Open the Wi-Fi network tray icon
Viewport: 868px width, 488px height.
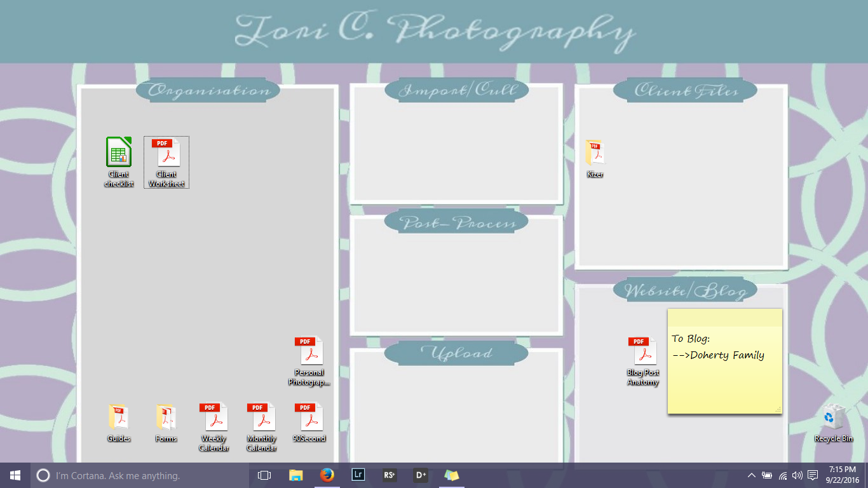783,475
